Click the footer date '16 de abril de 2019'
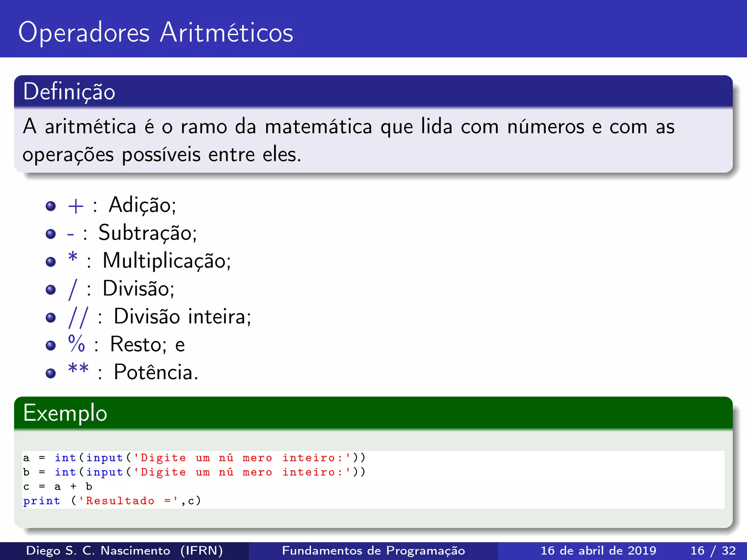Viewport: 747px width, 560px height. pos(598,551)
